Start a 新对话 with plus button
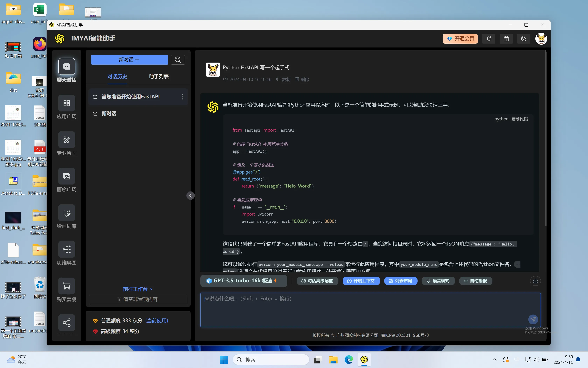The image size is (588, 368). click(x=129, y=60)
